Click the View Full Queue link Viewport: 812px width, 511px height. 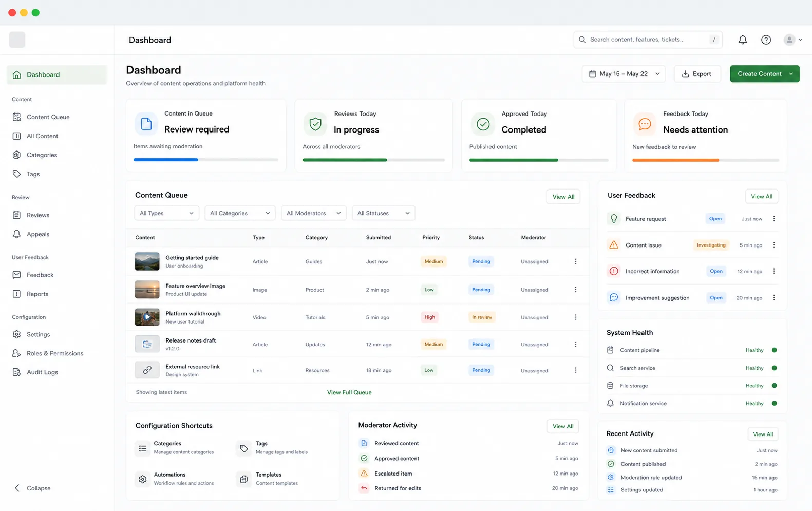pos(349,392)
